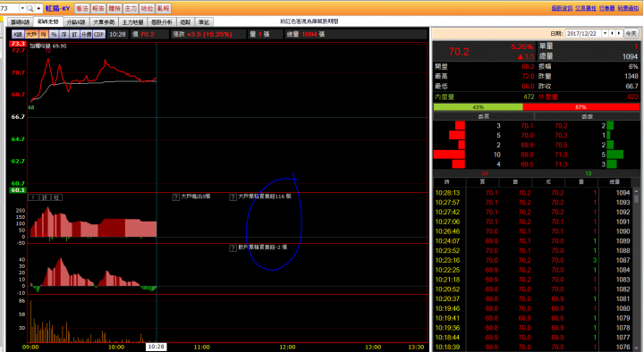Screen dimensions: 644x352
Task: Toggle the 浮 chart button
Action: (x=64, y=35)
